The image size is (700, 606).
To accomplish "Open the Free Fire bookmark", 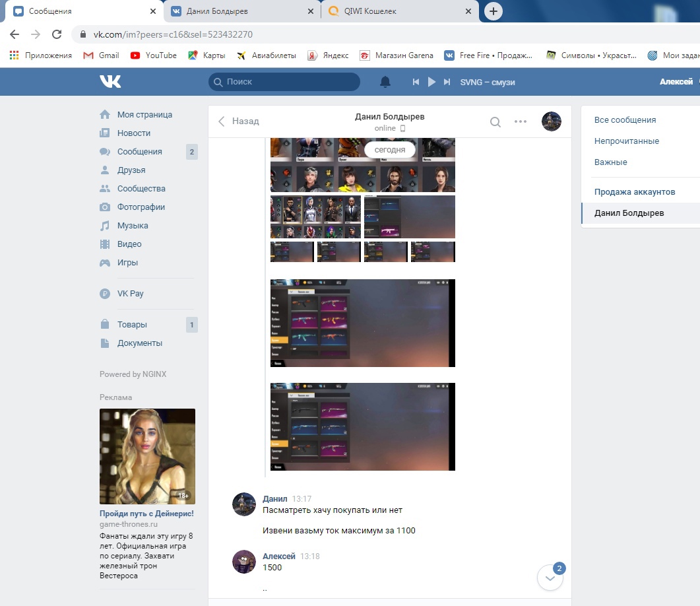I will (489, 55).
